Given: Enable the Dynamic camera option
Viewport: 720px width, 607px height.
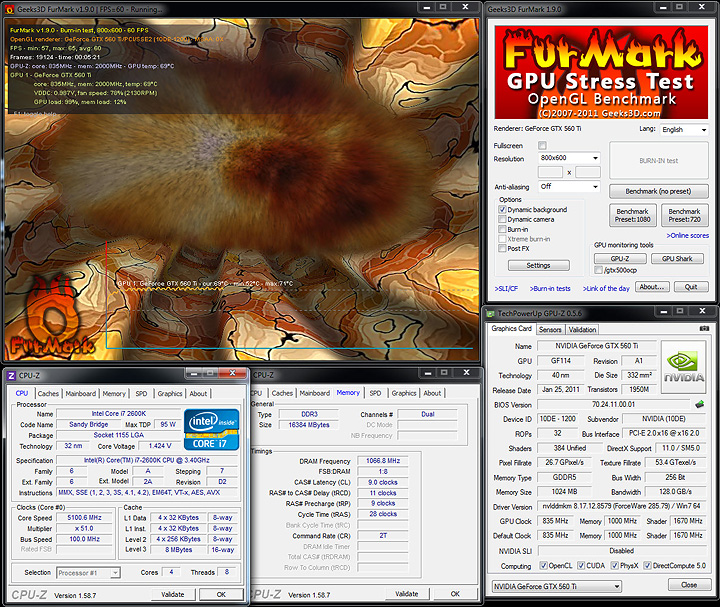Looking at the screenshot, I should (x=502, y=219).
